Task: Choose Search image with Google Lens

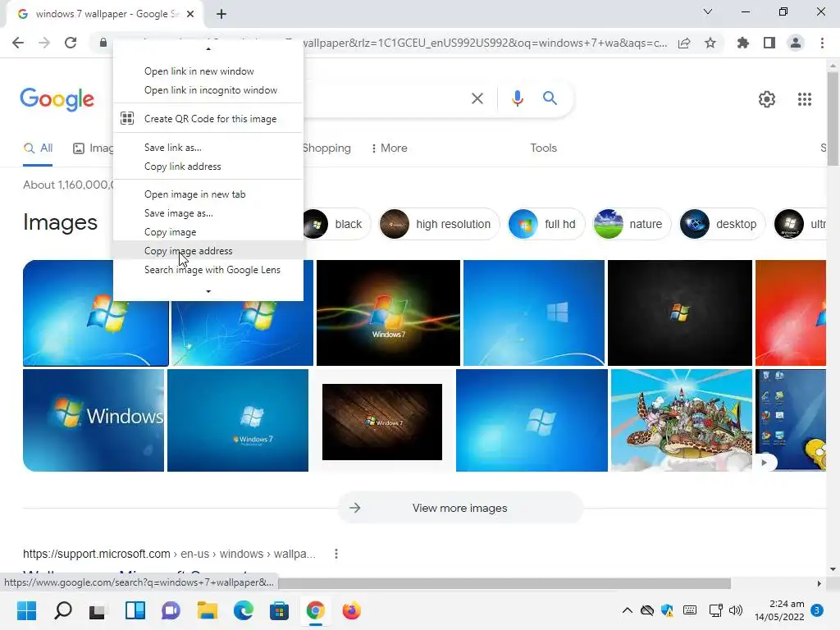Action: pyautogui.click(x=208, y=269)
